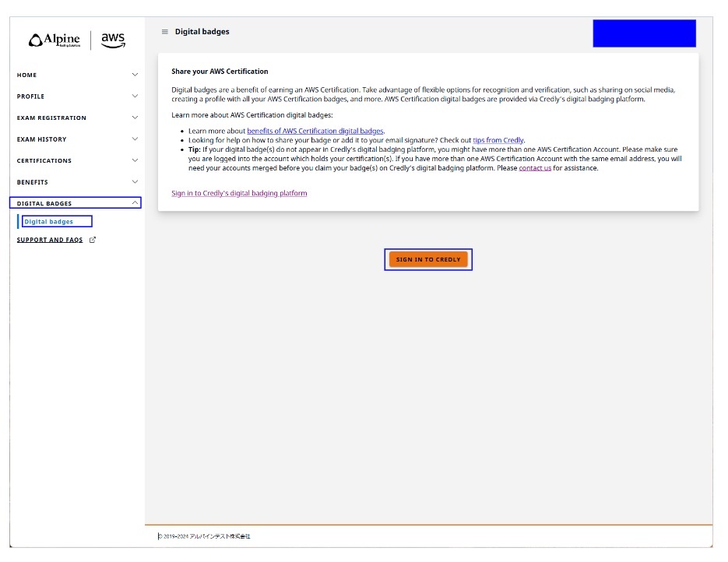Image resolution: width=728 pixels, height=562 pixels.
Task: Expand the HOME chevron
Action: click(x=135, y=75)
